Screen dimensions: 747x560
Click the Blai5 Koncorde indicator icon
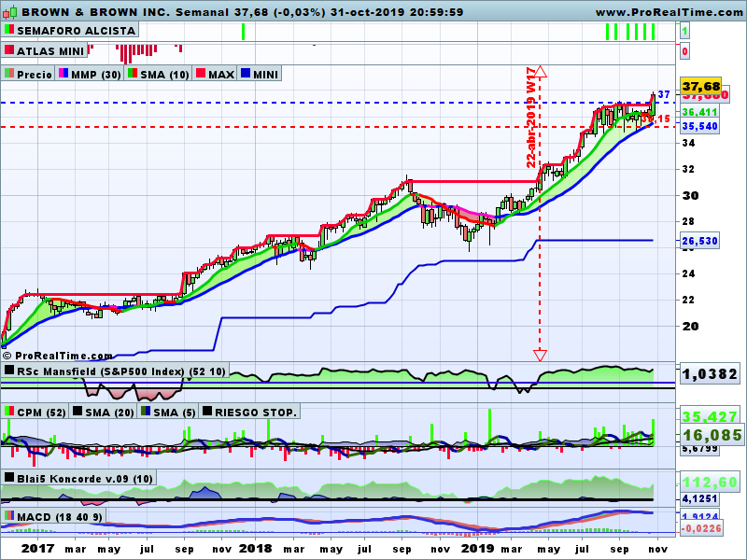9,478
